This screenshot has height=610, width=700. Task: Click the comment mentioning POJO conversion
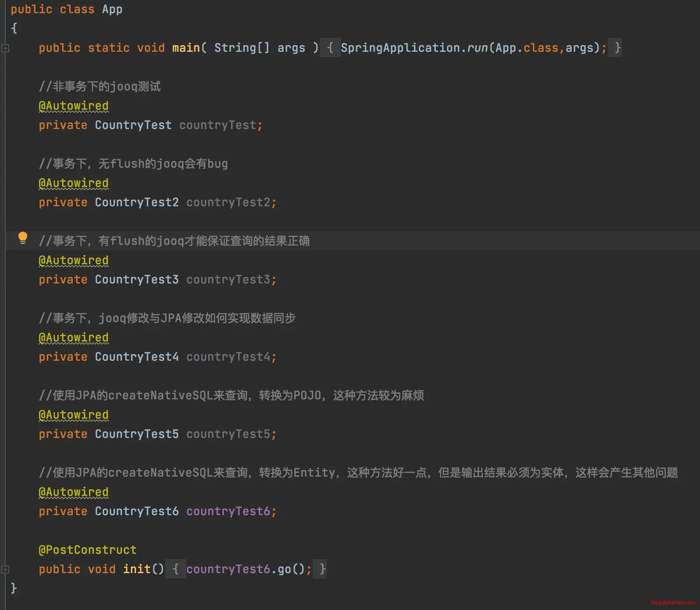coord(231,395)
